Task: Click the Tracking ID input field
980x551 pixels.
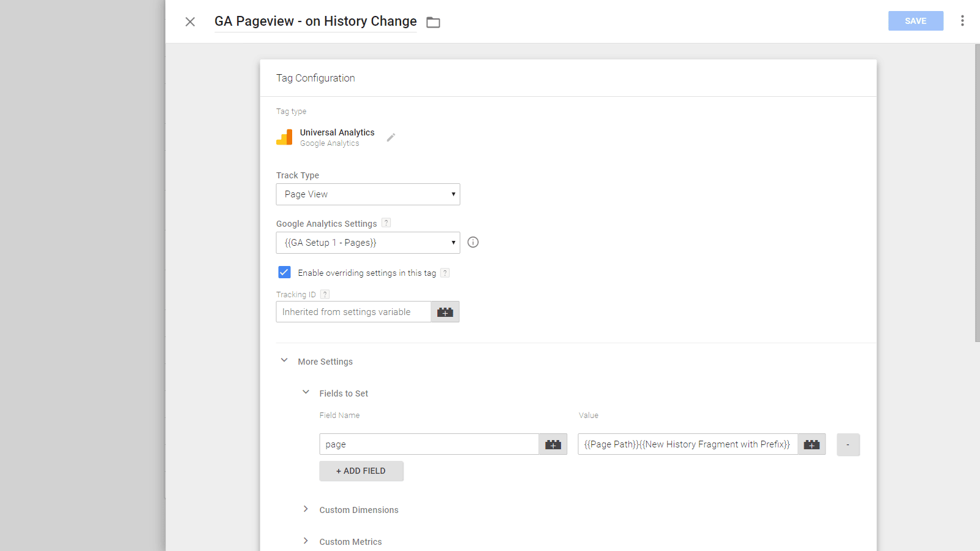Action: click(x=354, y=312)
